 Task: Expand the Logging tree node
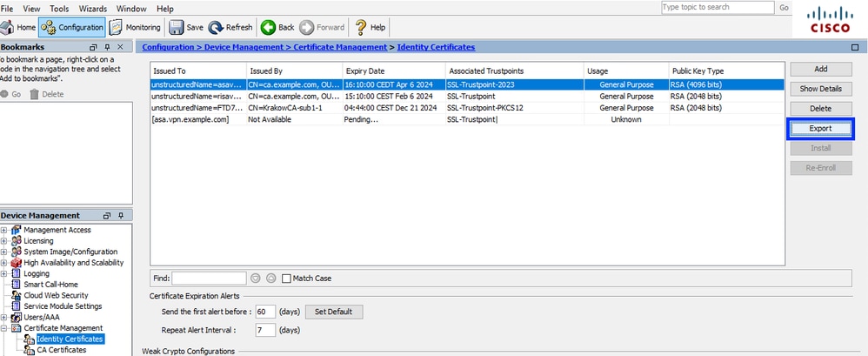(3, 273)
